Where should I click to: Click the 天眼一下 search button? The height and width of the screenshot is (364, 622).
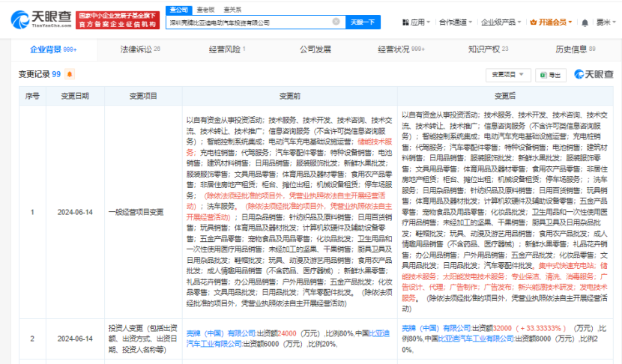tap(363, 22)
